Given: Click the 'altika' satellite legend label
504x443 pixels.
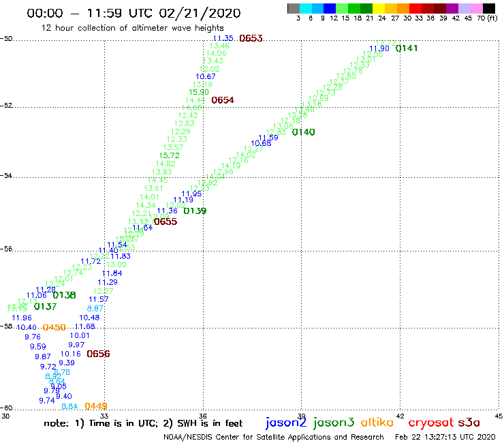Looking at the screenshot, I should (377, 422).
